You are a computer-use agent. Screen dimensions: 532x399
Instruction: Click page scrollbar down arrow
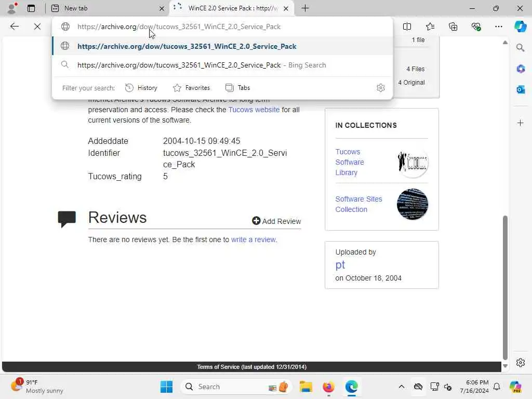pyautogui.click(x=505, y=366)
